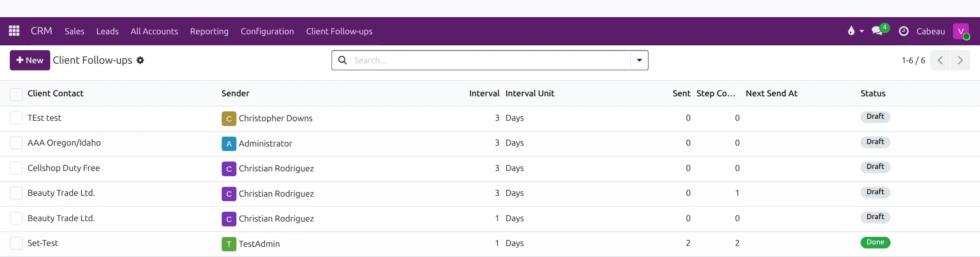Open the All Accounts menu
Image resolution: width=980 pixels, height=257 pixels.
(154, 31)
